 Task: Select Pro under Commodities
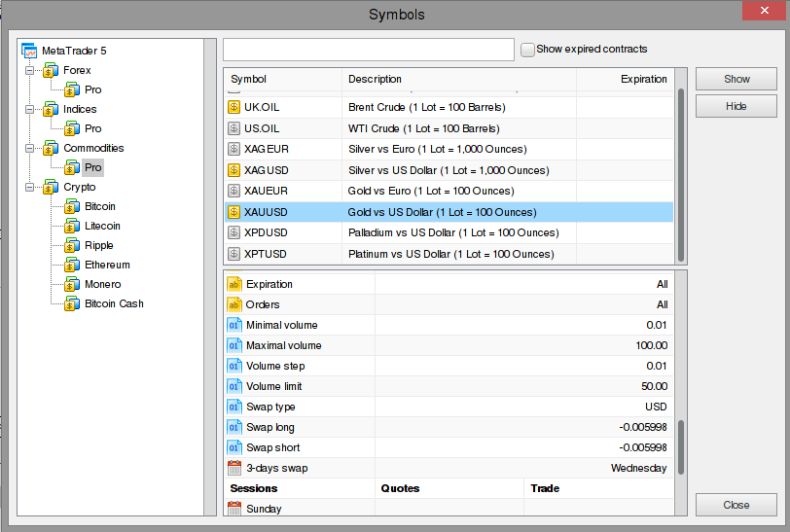pos(92,167)
